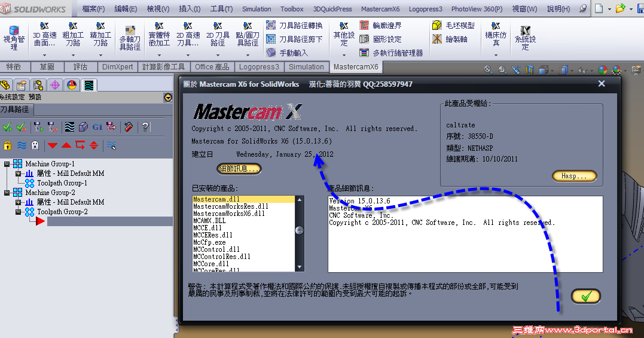Select the 多軸刀具路徑 multiaxis tool
The height and width of the screenshot is (338, 644).
click(x=130, y=38)
